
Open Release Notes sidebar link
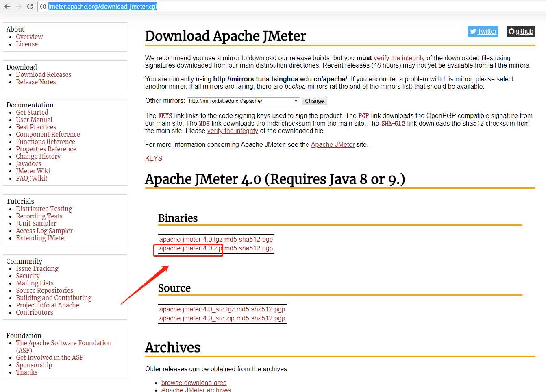coord(36,82)
